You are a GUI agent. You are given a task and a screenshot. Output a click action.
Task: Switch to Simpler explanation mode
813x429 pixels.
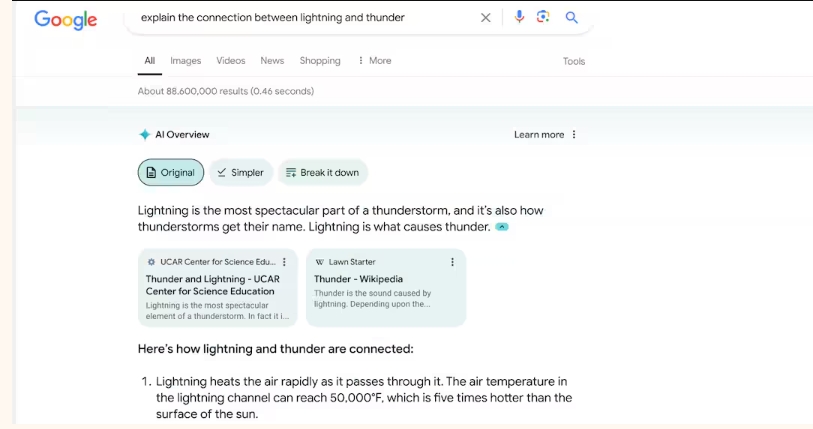click(241, 173)
